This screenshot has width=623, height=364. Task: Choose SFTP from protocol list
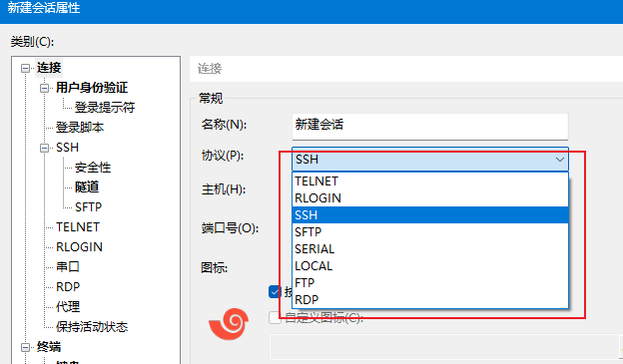pyautogui.click(x=430, y=231)
